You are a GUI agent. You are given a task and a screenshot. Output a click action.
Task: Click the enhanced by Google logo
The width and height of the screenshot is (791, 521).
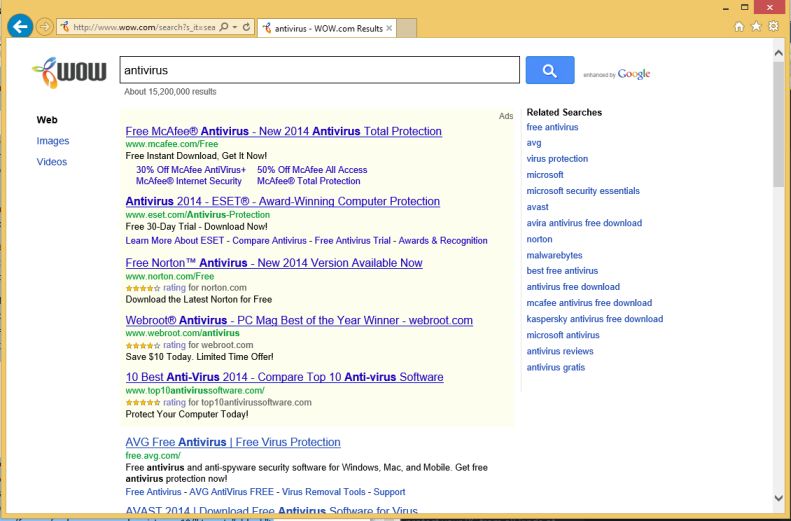point(616,74)
